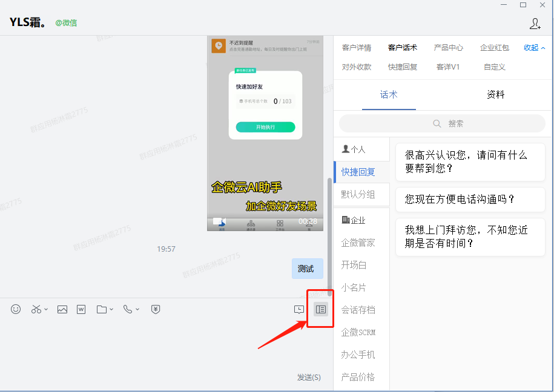Click the 测试 message bubble
554x392 pixels.
click(308, 269)
